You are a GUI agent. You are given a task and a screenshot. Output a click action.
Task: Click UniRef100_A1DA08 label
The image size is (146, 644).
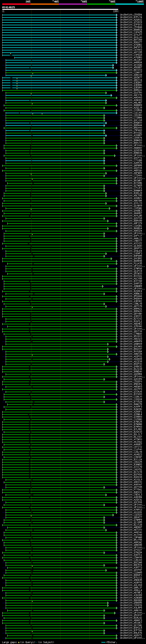[x=131, y=359]
